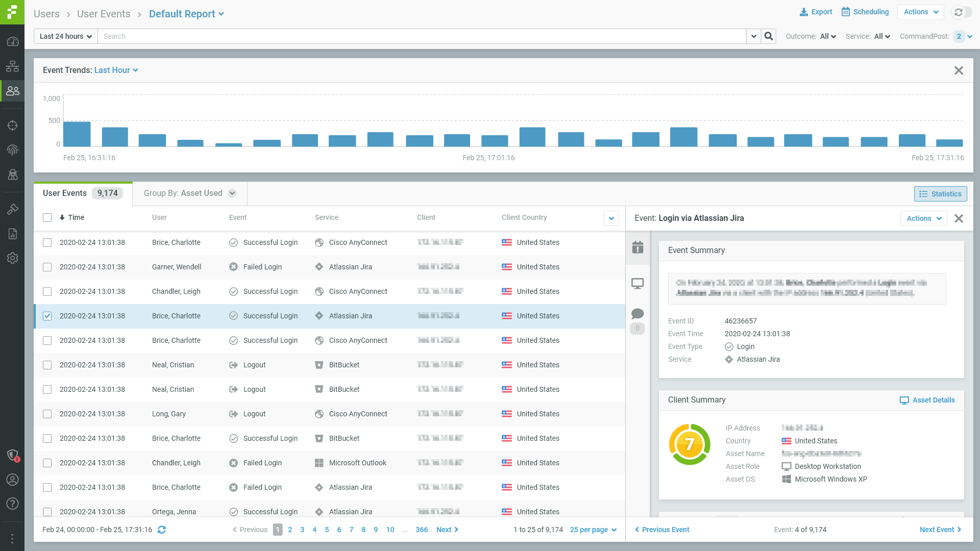
Task: Click the network topology sidebar icon
Action: [x=13, y=66]
